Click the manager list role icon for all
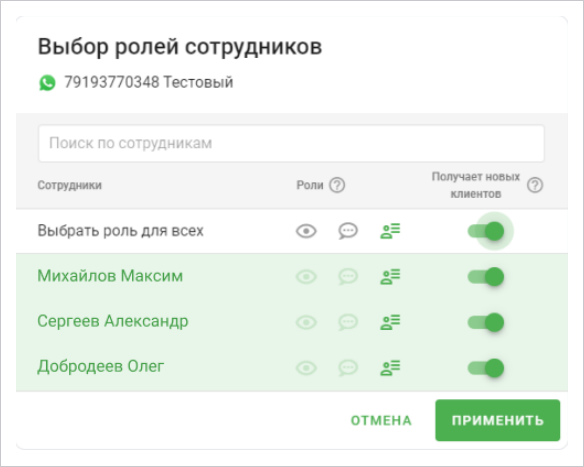The height and width of the screenshot is (467, 584). (x=390, y=231)
